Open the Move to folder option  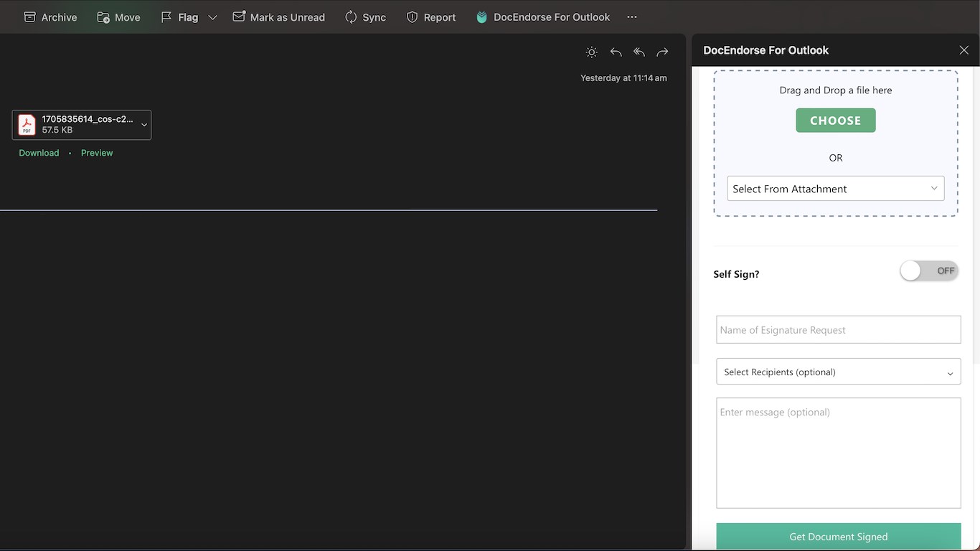coord(118,17)
